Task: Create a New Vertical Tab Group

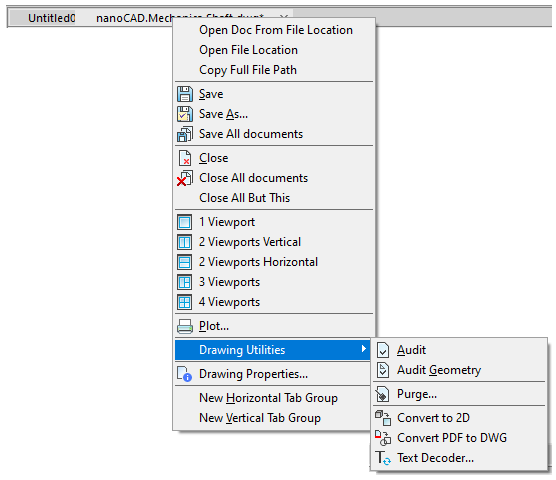Action: point(272,418)
